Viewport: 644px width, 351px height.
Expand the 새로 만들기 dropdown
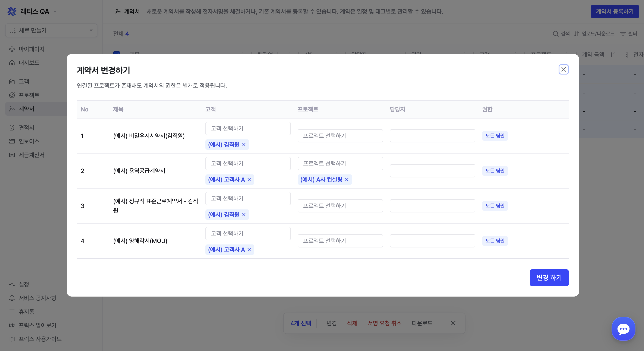pos(51,31)
